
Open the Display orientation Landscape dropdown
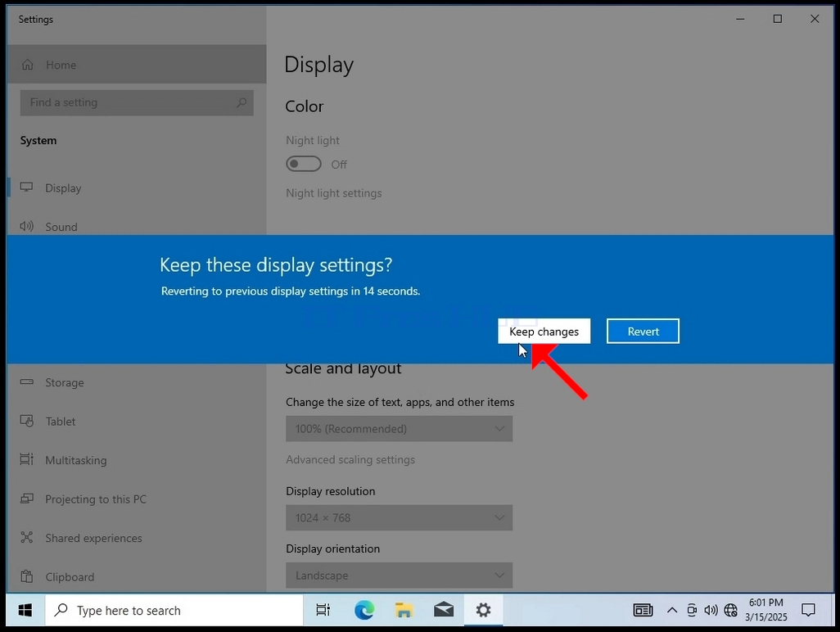(399, 576)
